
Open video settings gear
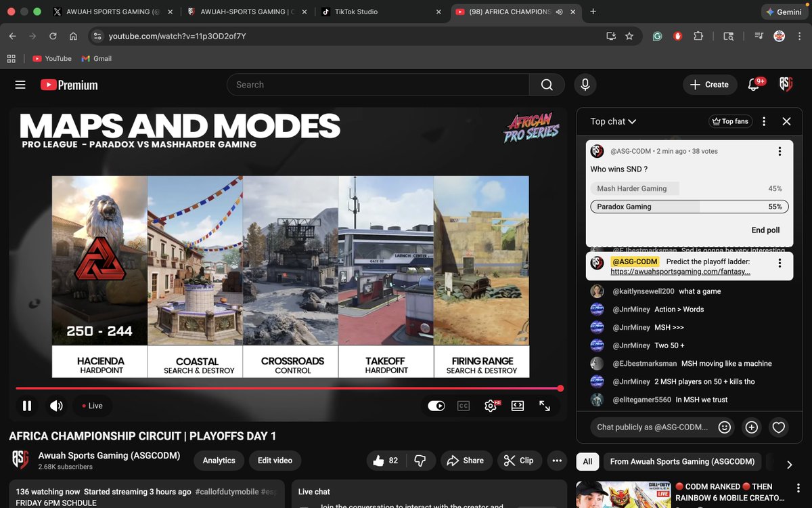491,406
